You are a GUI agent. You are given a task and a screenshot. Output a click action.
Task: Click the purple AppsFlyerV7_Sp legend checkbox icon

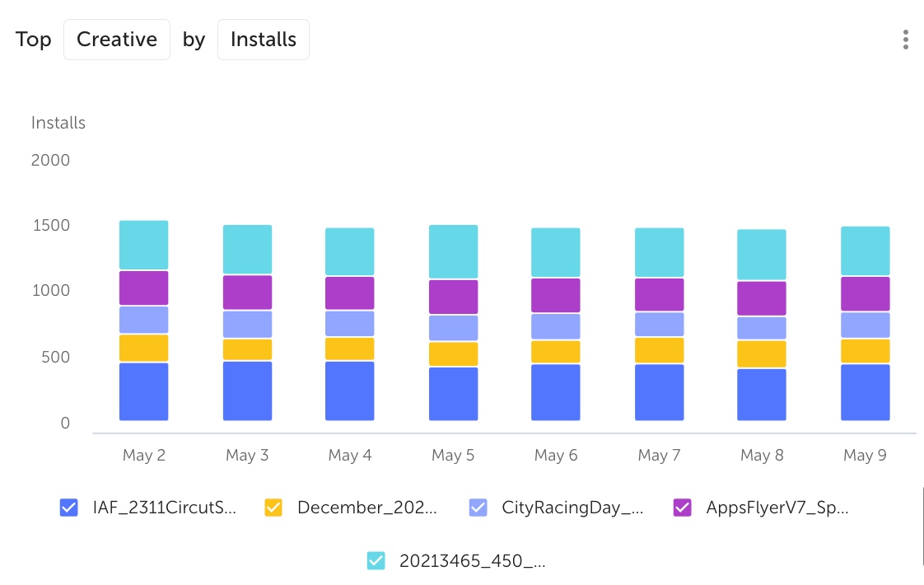[681, 508]
